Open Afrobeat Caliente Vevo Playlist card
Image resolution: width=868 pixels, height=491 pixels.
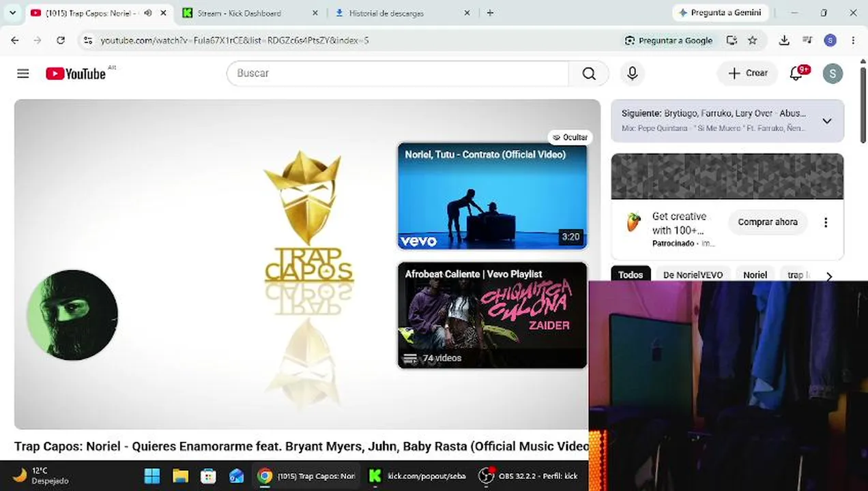(492, 316)
